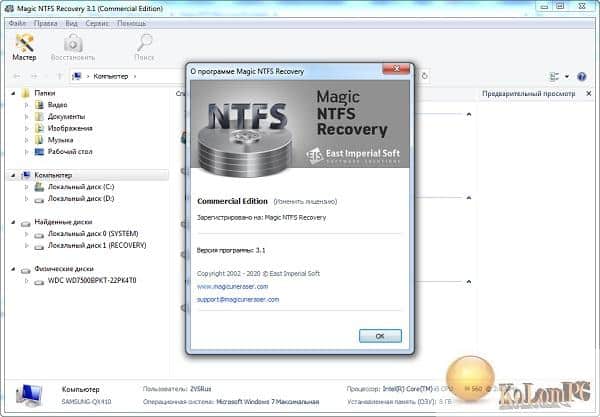Select the Физические диски tree label
The image size is (600, 417).
64,269
